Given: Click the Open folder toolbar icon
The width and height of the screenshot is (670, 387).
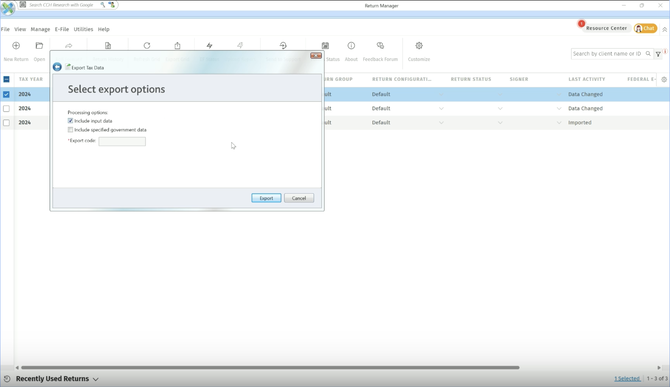Looking at the screenshot, I should [x=39, y=46].
